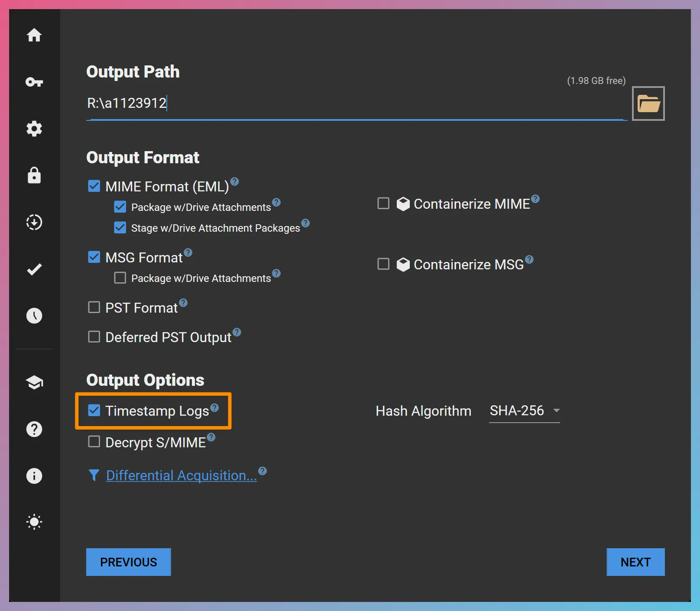Select the padlock icon in the sidebar
Image resolution: width=700 pixels, height=611 pixels.
click(34, 175)
